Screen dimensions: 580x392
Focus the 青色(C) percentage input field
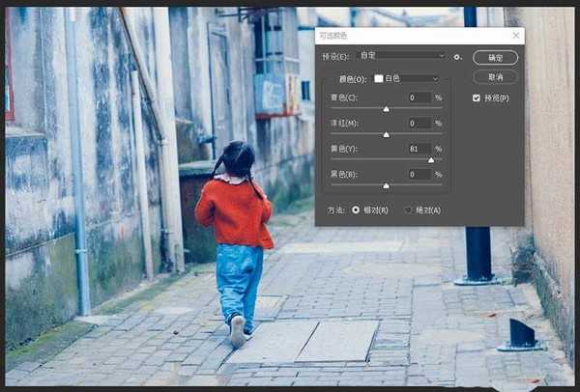click(x=419, y=98)
